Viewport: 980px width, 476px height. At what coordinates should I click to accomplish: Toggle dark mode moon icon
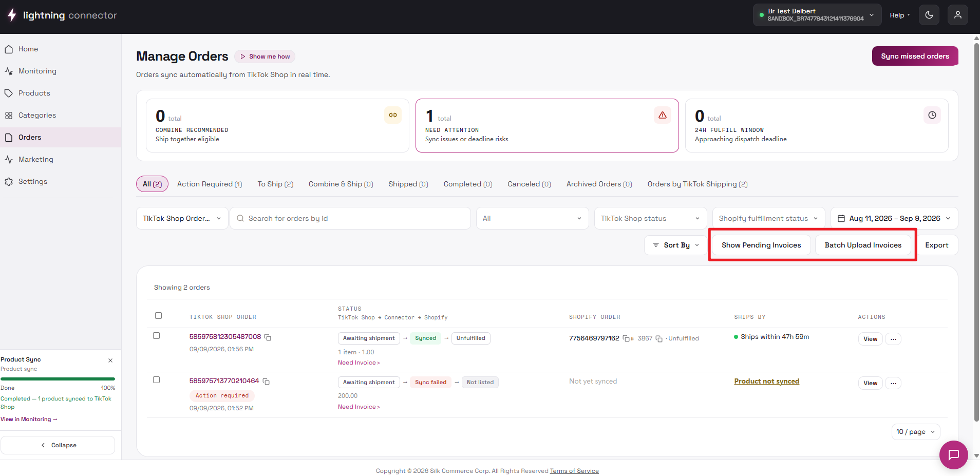pyautogui.click(x=929, y=15)
